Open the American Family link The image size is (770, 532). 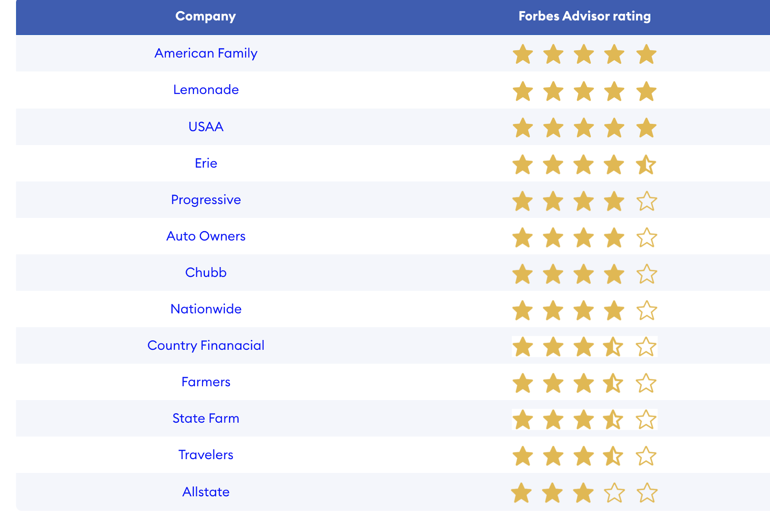pos(206,53)
